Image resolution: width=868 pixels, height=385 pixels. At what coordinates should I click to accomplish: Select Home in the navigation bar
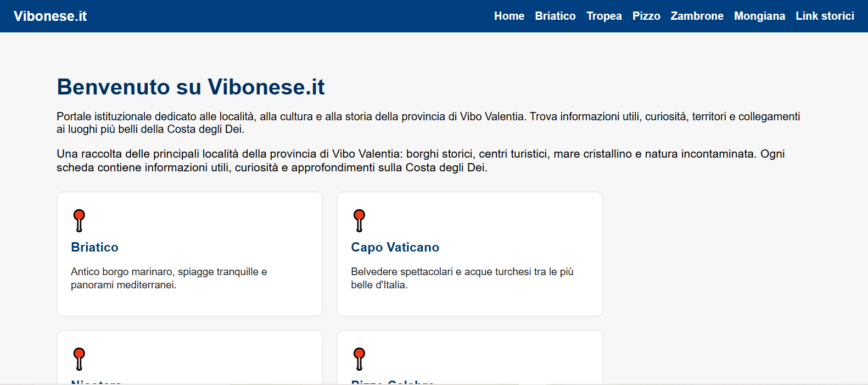point(509,16)
